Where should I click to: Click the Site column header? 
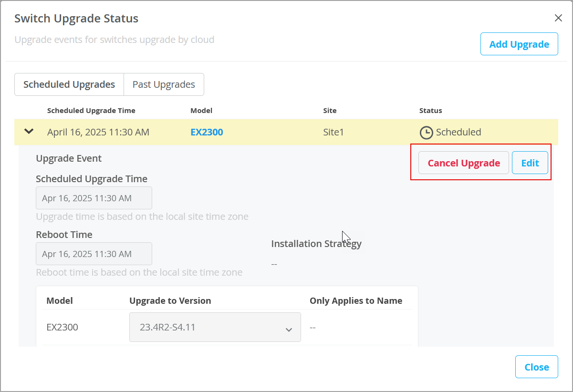point(330,111)
